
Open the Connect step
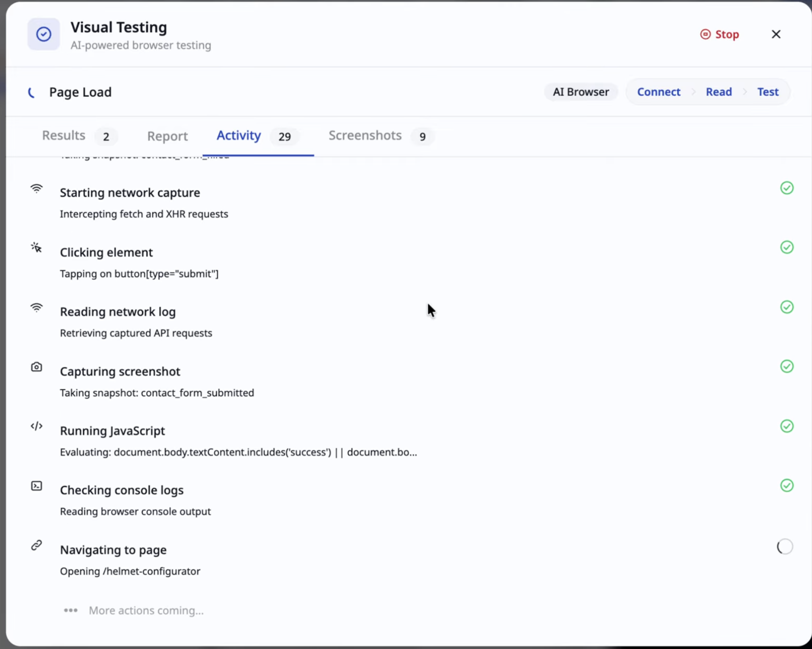[658, 92]
